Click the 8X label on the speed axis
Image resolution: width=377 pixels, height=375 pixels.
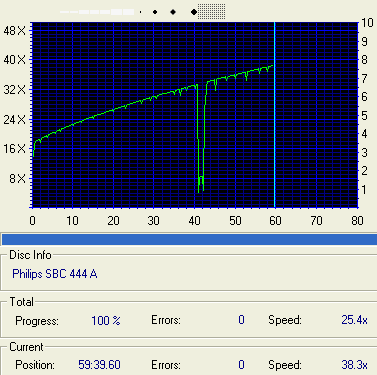pyautogui.click(x=17, y=178)
